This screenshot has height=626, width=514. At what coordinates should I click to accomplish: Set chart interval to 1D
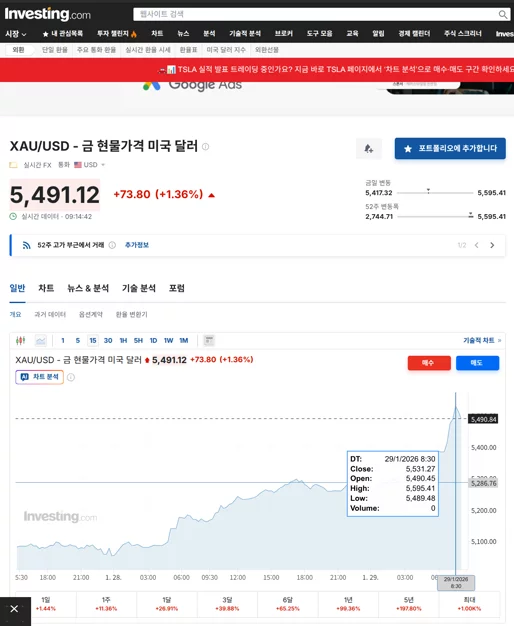(x=153, y=341)
